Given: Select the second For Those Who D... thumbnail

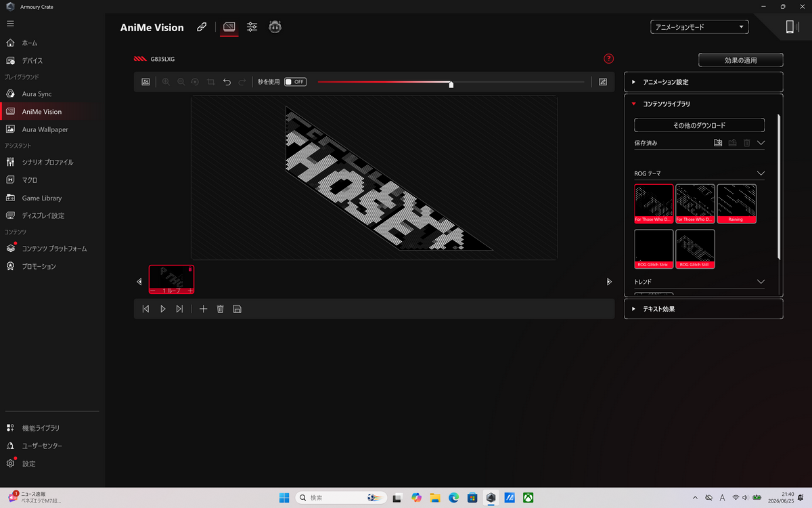Looking at the screenshot, I should (x=695, y=203).
